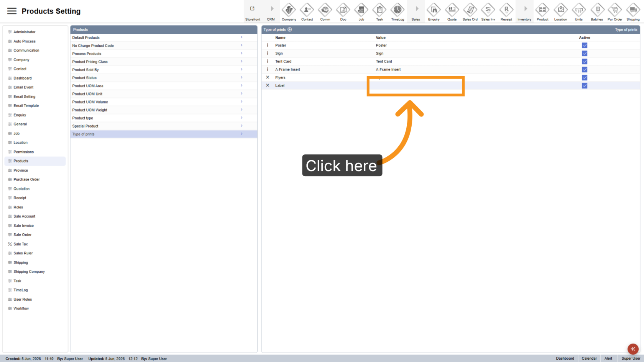Expand Product Status chevron
The image size is (644, 362).
[x=242, y=78]
